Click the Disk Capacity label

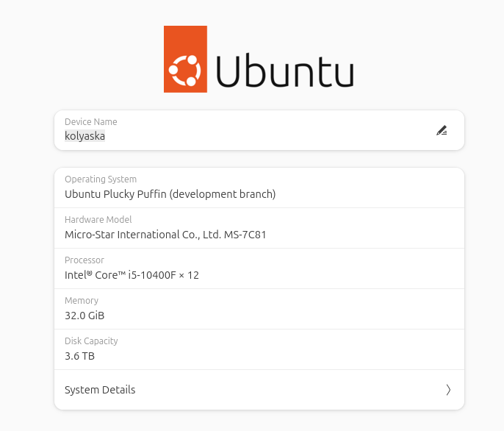click(91, 341)
